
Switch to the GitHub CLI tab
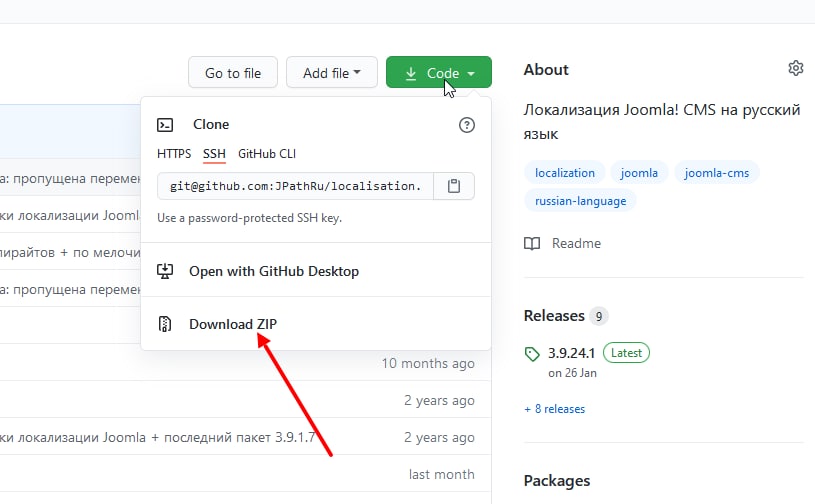[267, 154]
